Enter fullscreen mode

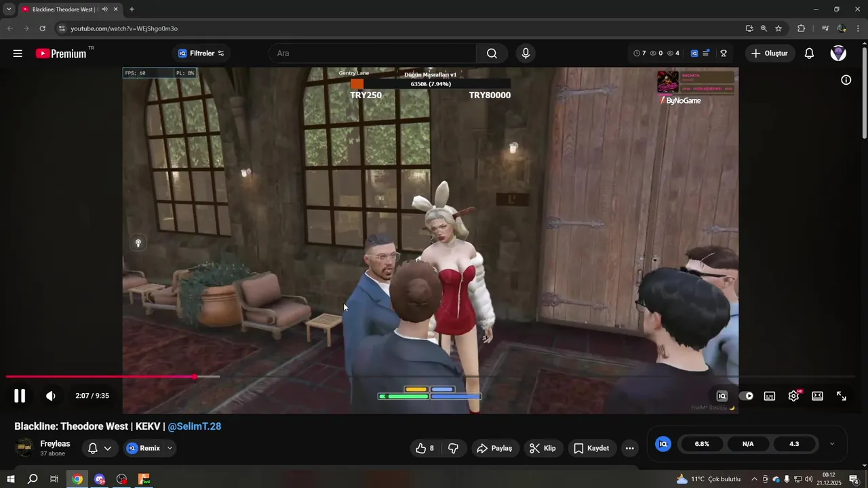coord(842,396)
